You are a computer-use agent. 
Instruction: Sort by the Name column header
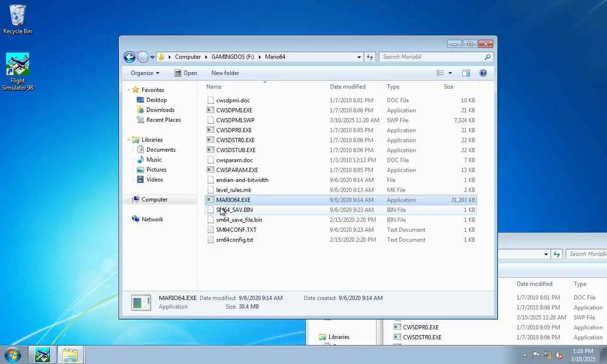[x=214, y=87]
